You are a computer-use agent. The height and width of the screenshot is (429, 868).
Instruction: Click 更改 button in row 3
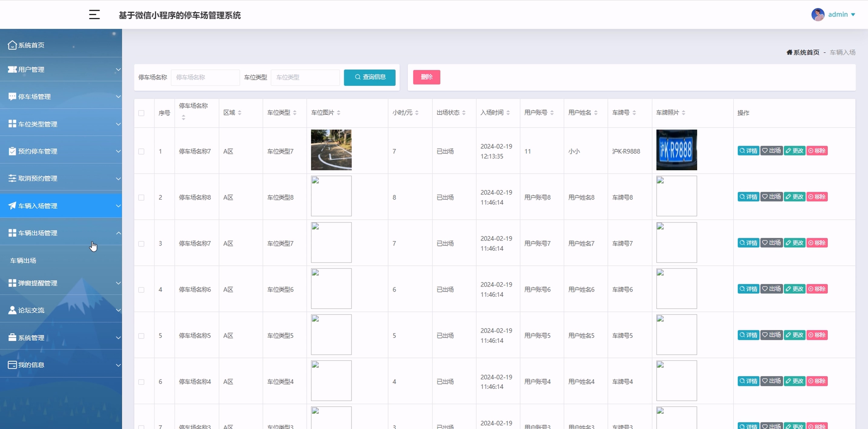(794, 243)
